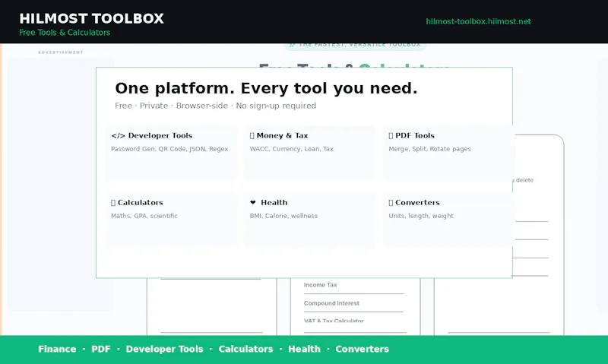
Task: Click 'BMI, Calorie, wellness' text
Action: [283, 216]
